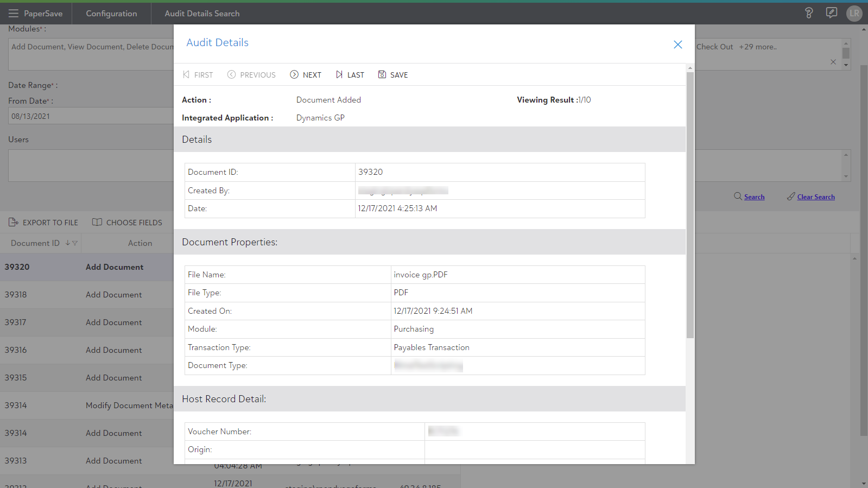Close the Audit Details dialog
This screenshot has height=488, width=868.
[677, 45]
